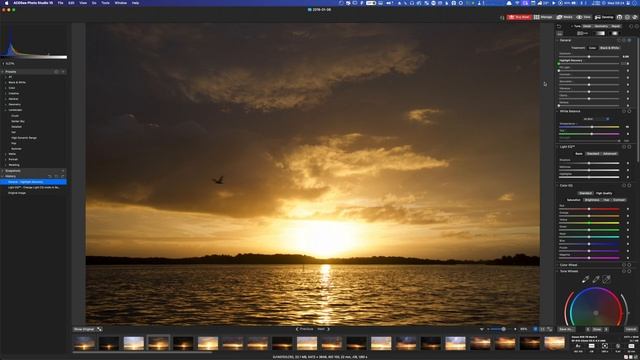The height and width of the screenshot is (360, 640).
Task: Adjust the Blue saturation slider
Action: (x=589, y=244)
